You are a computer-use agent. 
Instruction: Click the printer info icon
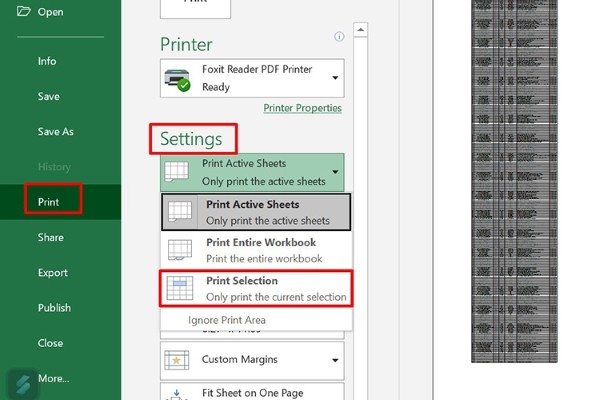click(x=339, y=37)
